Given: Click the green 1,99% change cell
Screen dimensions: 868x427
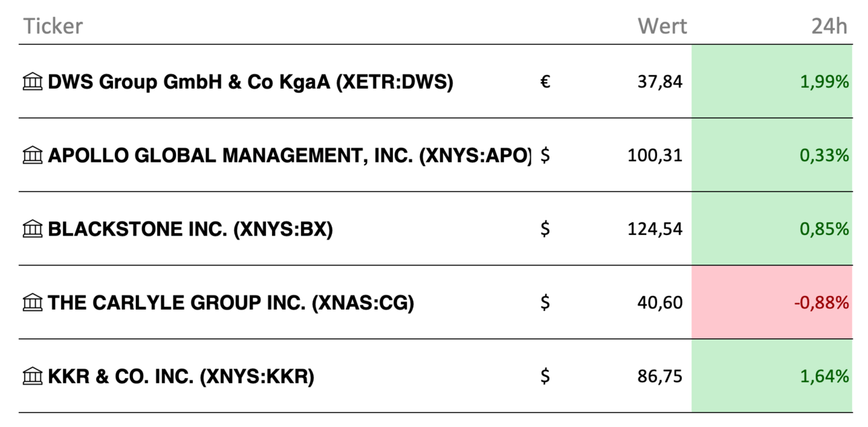Looking at the screenshot, I should coord(772,81).
